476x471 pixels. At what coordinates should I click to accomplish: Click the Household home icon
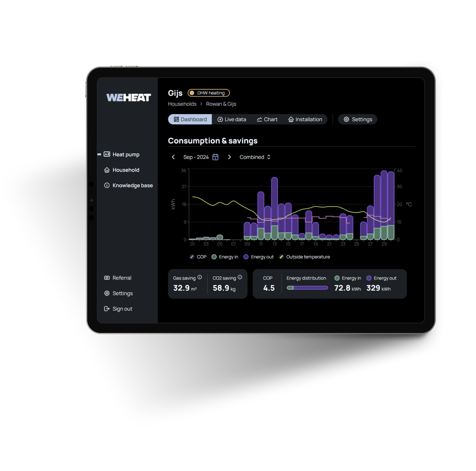click(107, 170)
